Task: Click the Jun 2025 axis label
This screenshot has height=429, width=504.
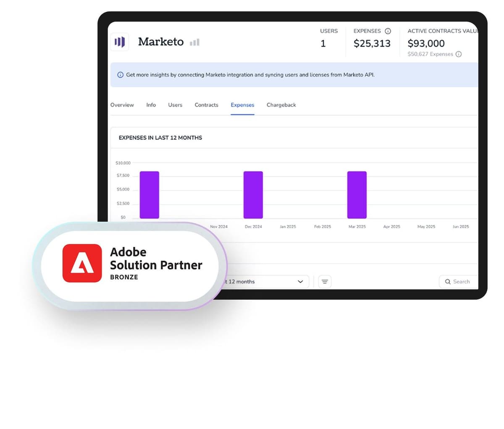Action: tap(461, 227)
